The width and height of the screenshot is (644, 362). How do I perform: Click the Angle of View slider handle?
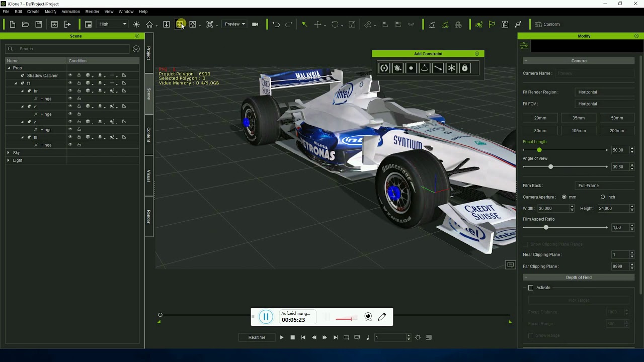551,166
